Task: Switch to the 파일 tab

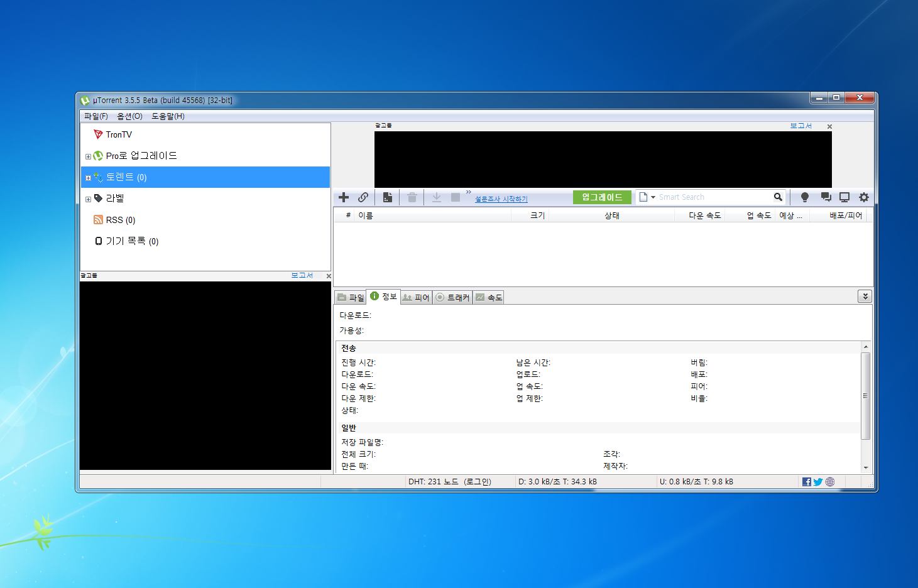Action: pos(351,298)
